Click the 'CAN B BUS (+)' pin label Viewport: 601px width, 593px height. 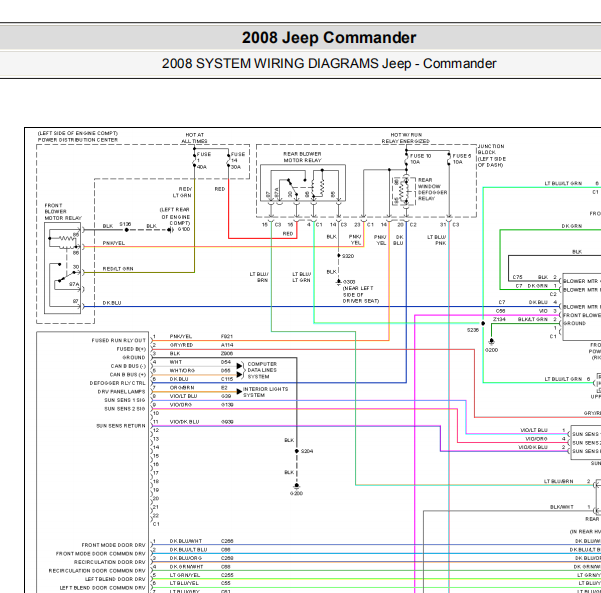128,375
